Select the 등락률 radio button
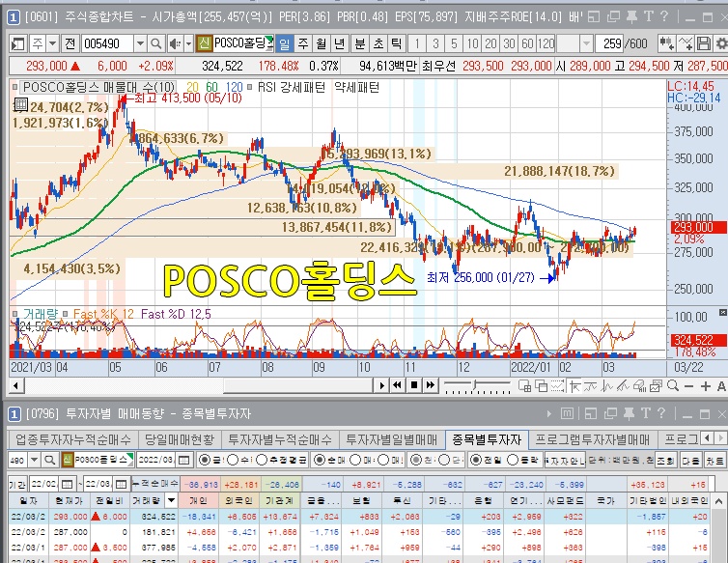 513,460
